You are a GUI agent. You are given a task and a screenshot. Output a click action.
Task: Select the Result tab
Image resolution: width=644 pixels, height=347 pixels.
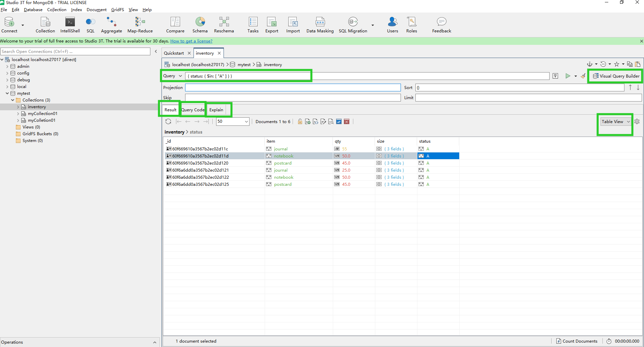point(170,110)
